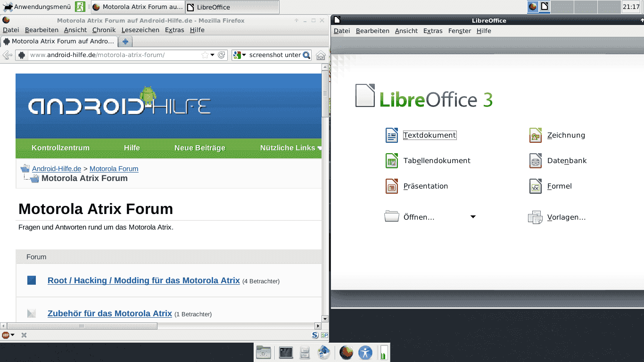Click the 21:17 clock in the panel
644x362 pixels.
pyautogui.click(x=631, y=7)
